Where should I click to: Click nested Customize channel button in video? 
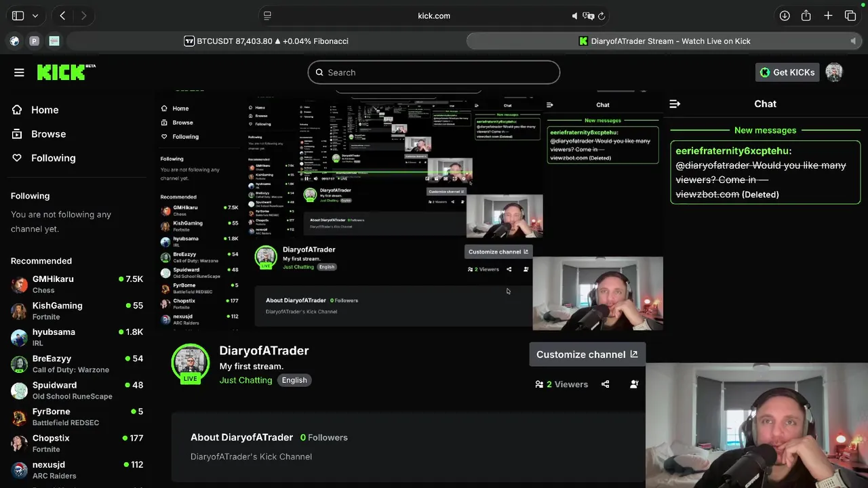click(x=498, y=251)
